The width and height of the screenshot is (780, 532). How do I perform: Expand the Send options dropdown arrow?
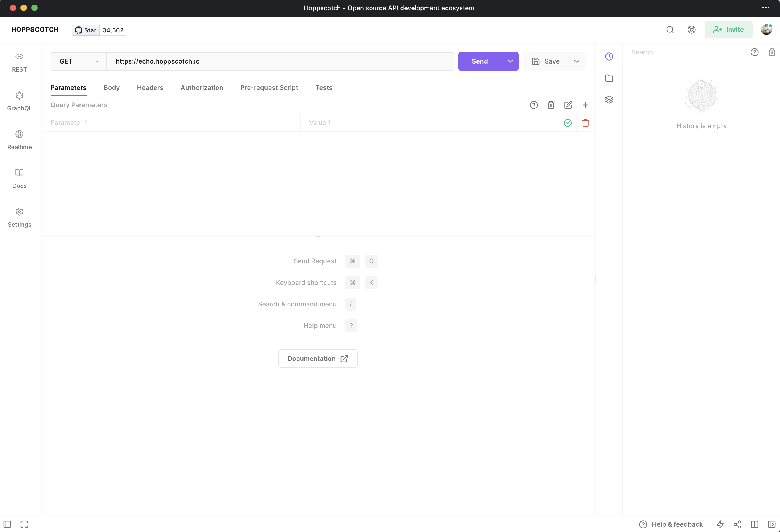[510, 61]
